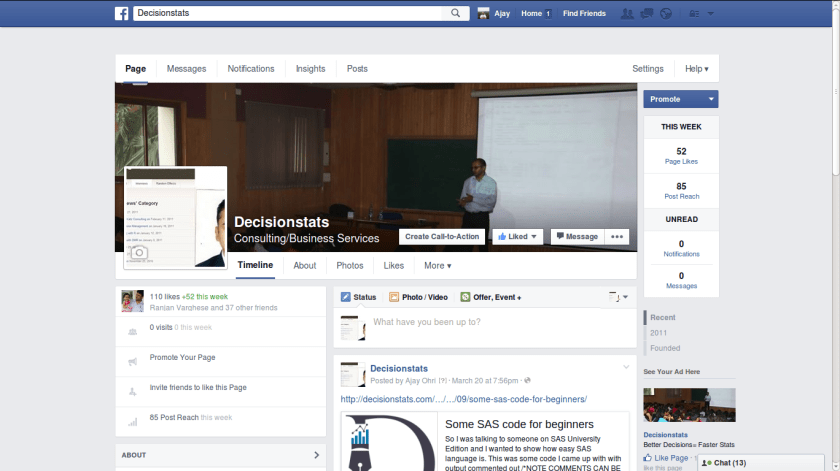Click the Decisionstats post author link
Viewport: 840px width, 471px height.
(399, 369)
